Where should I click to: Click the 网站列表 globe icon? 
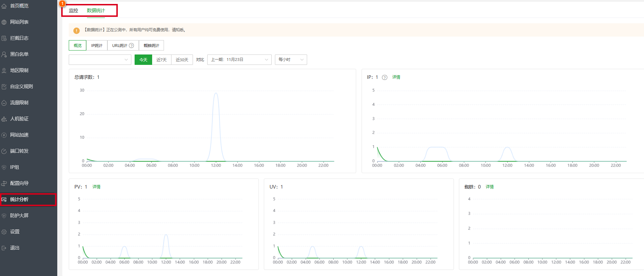tap(4, 22)
